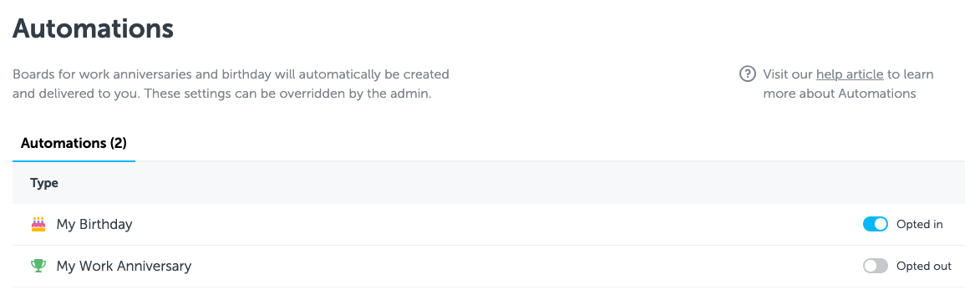The height and width of the screenshot is (305, 980).
Task: Select the My Birthday row label
Action: (x=94, y=225)
